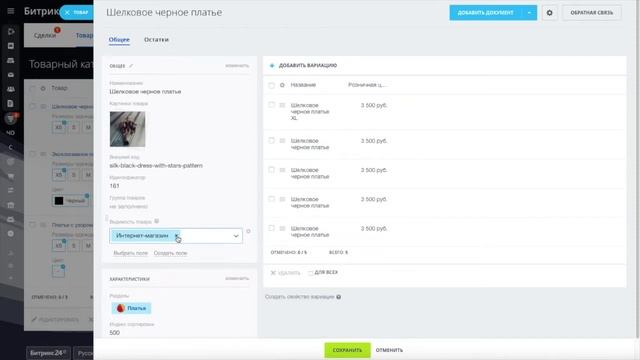Viewport: 640px width, 360px height.
Task: Click the document page sidebar icon
Action: 11,104
